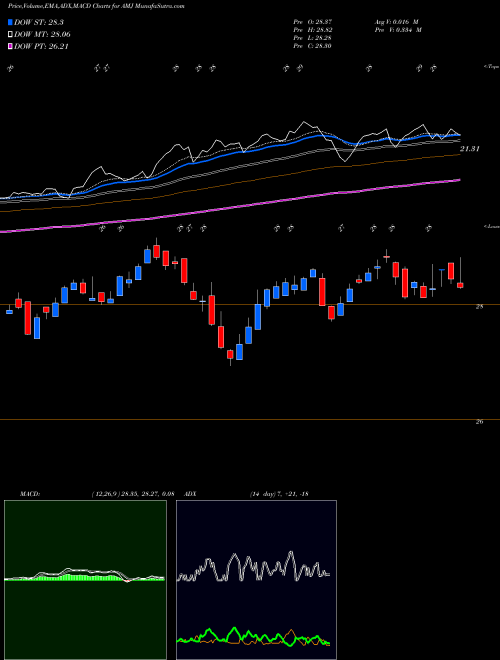Select the 'DOW ST: 28.3' label
The width and height of the screenshot is (500, 660).
(39, 22)
